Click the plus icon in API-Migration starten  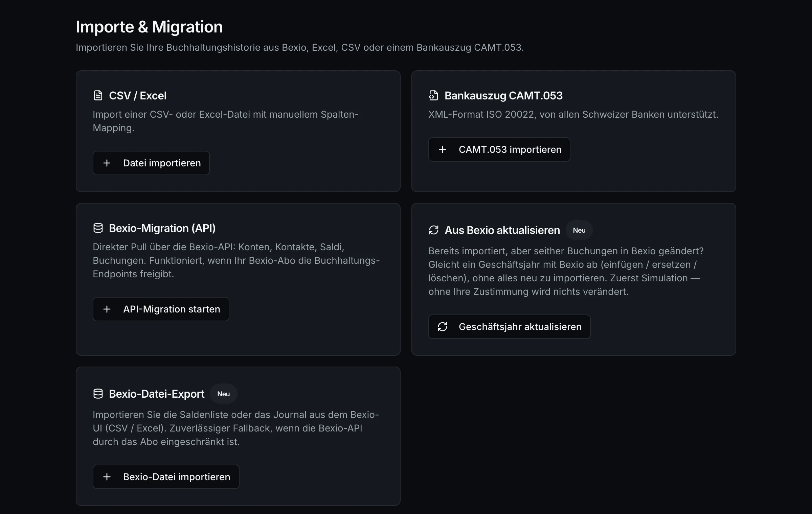pos(107,309)
